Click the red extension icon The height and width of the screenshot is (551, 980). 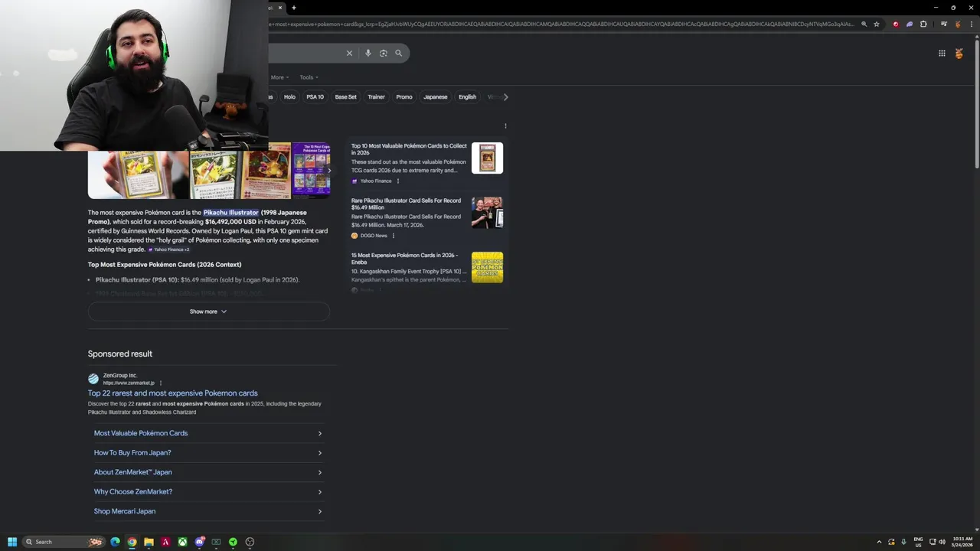tap(896, 24)
